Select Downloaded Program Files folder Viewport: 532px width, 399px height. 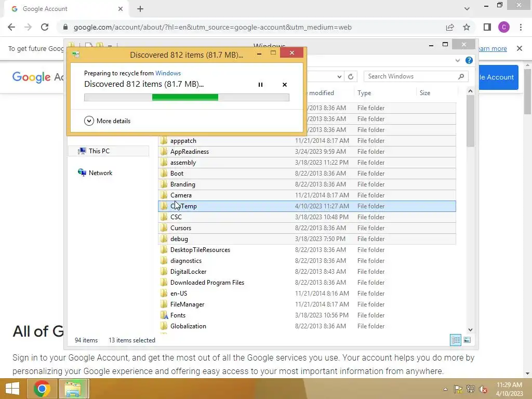tap(307, 282)
